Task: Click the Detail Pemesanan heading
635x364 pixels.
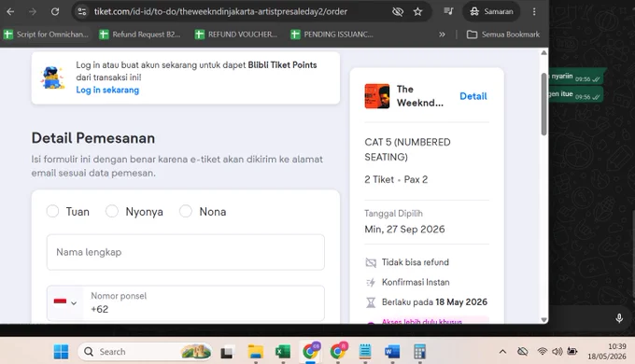Action: (93, 138)
